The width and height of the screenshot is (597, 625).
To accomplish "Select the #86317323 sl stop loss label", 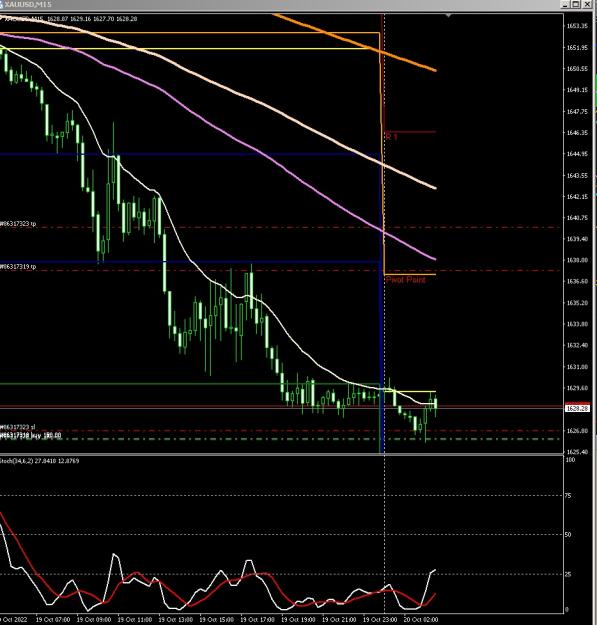I will pos(18,427).
